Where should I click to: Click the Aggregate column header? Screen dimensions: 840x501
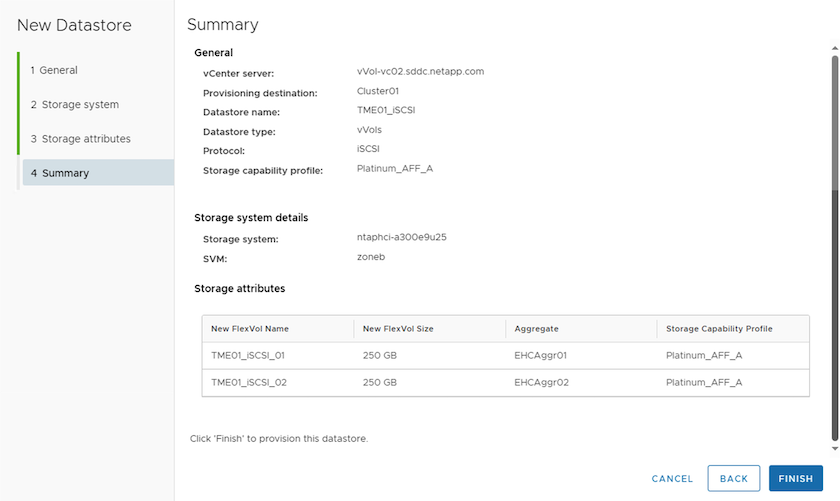pyautogui.click(x=536, y=329)
